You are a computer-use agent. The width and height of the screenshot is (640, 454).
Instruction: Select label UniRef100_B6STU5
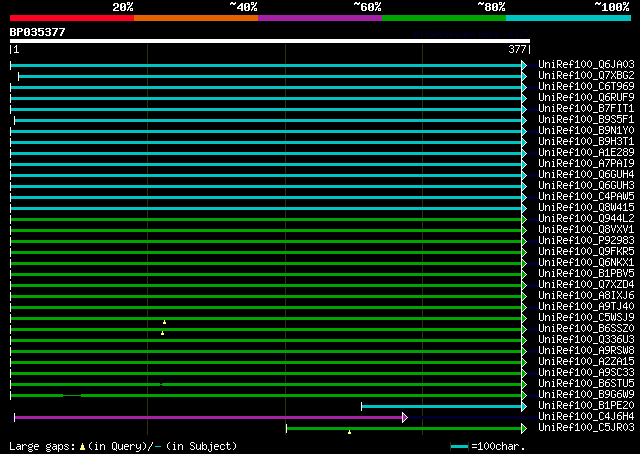(586, 384)
